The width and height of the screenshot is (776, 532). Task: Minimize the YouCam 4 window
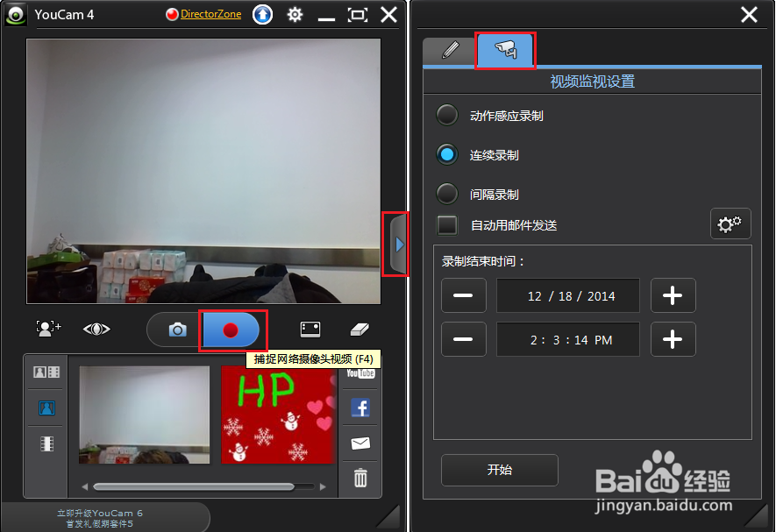[326, 18]
